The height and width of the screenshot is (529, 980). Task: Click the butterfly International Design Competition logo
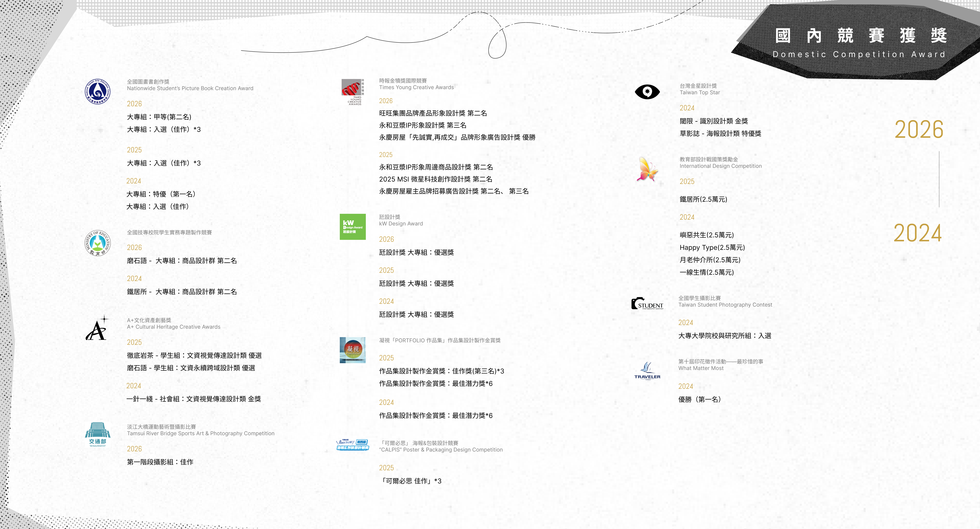pos(647,169)
